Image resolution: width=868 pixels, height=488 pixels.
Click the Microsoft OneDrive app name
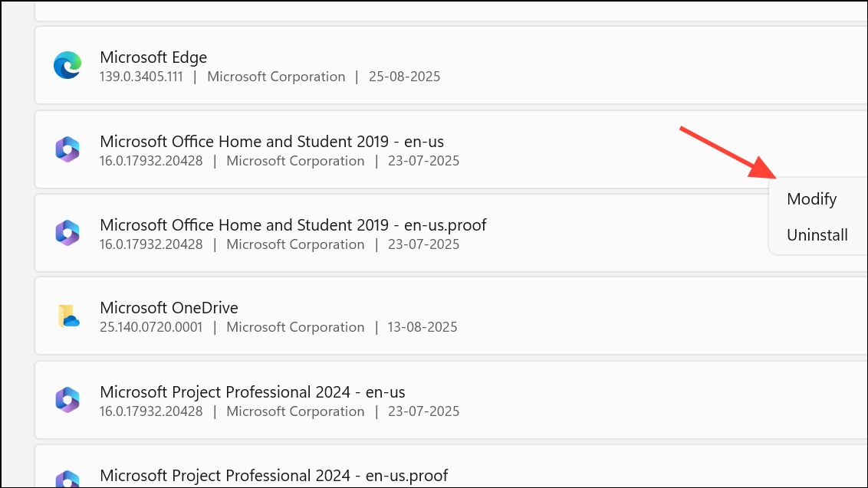point(168,307)
